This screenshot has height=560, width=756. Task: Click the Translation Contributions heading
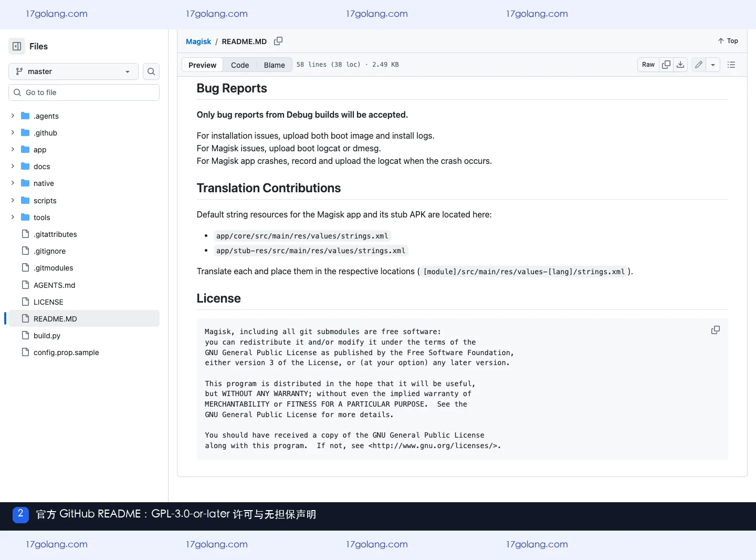[x=268, y=188]
